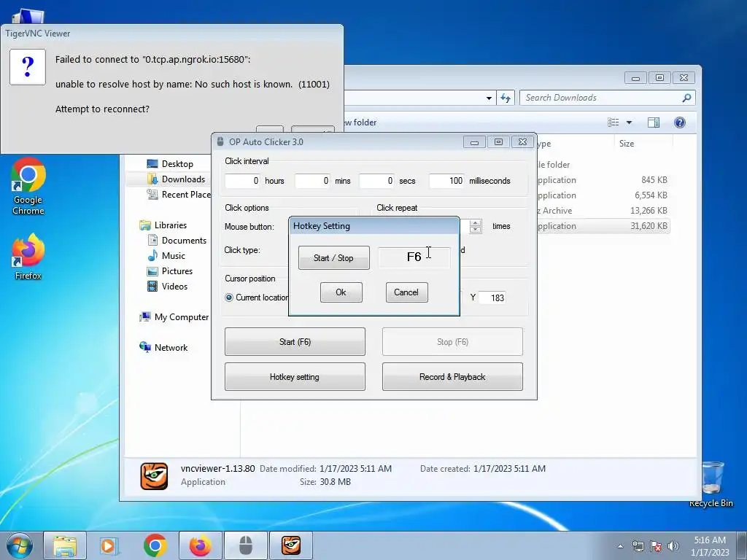Screen dimensions: 747x560
Task: Open Pictures library in the sidebar
Action: (170, 271)
